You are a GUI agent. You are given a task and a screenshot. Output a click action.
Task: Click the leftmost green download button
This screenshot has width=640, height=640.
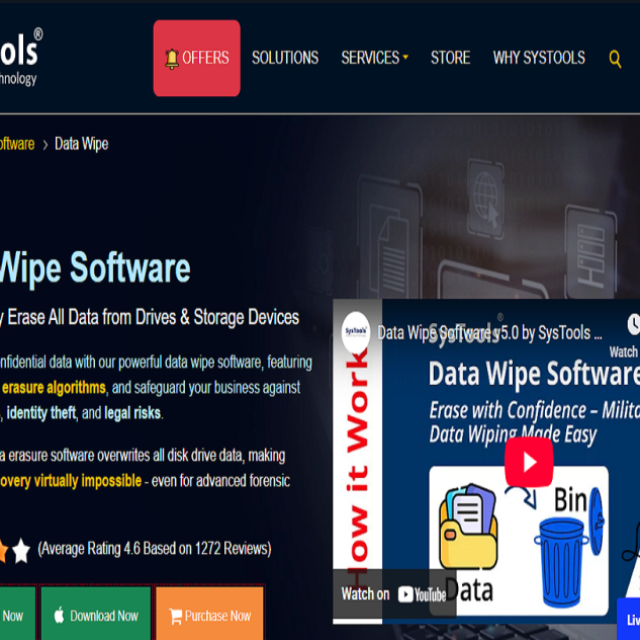click(x=14, y=615)
